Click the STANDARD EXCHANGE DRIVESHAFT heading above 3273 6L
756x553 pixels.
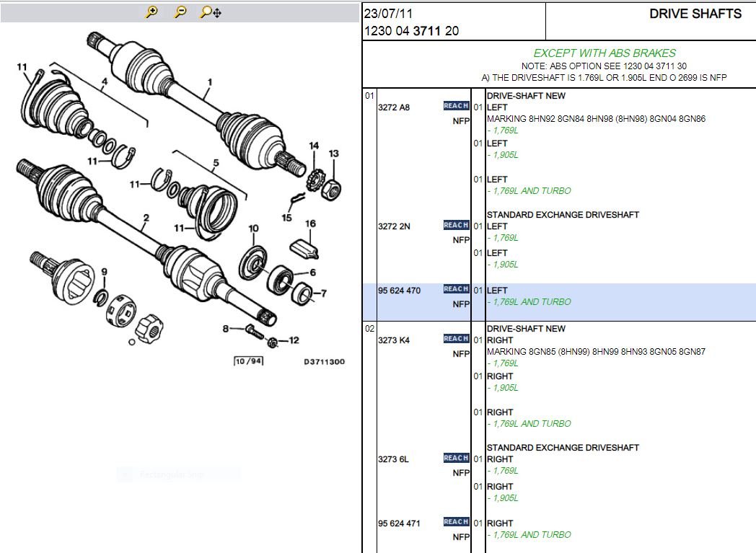coord(563,448)
